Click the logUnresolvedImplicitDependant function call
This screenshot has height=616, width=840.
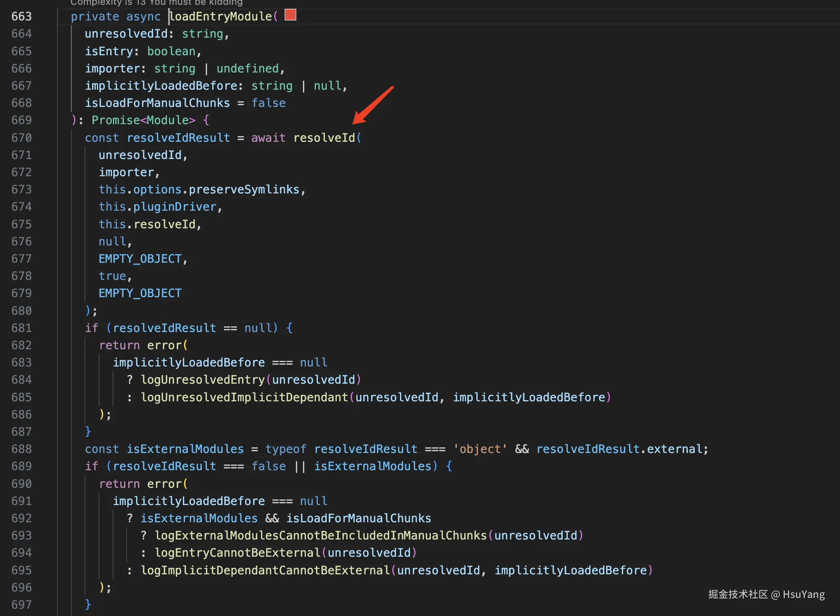[x=244, y=397]
